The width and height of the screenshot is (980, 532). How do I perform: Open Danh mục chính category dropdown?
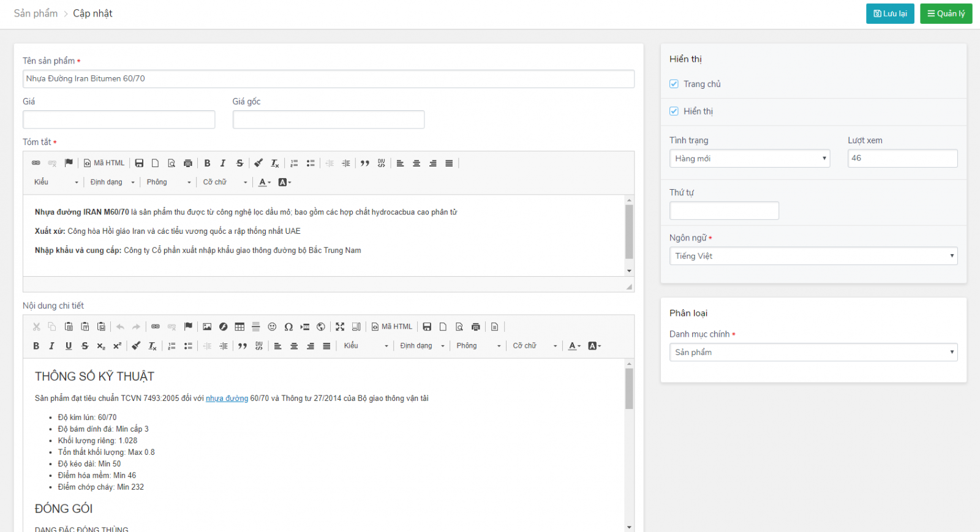tap(813, 352)
